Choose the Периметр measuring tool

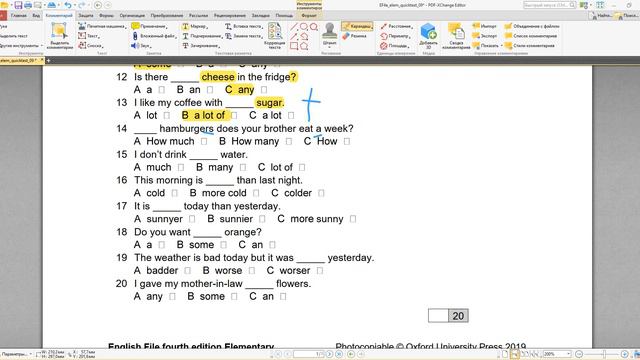click(x=394, y=36)
